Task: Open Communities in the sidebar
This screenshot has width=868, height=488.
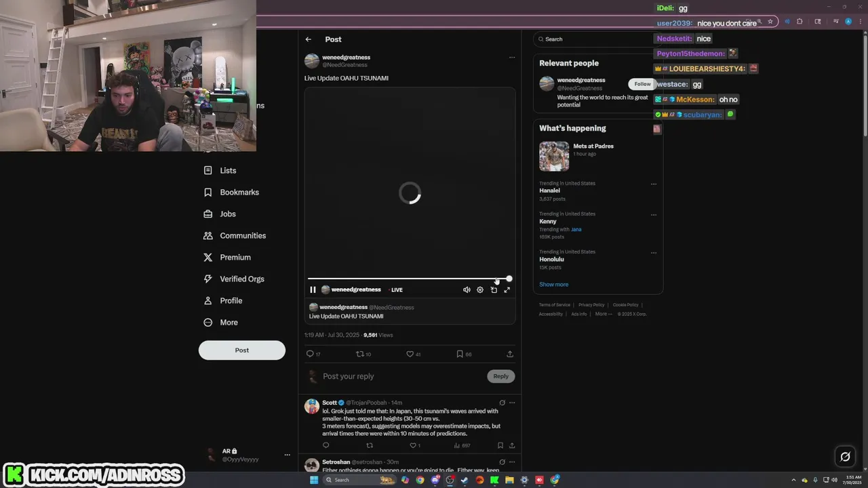Action: [235, 236]
